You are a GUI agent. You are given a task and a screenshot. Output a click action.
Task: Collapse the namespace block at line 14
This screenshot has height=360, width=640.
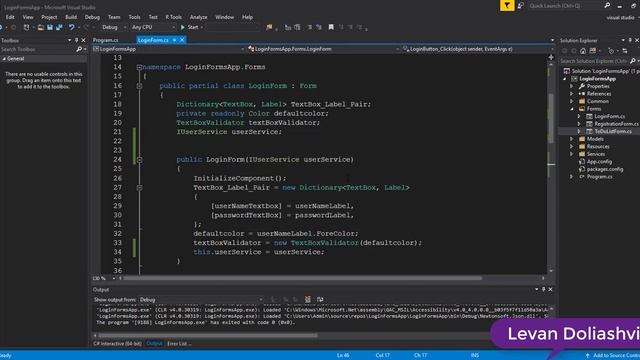pyautogui.click(x=139, y=67)
